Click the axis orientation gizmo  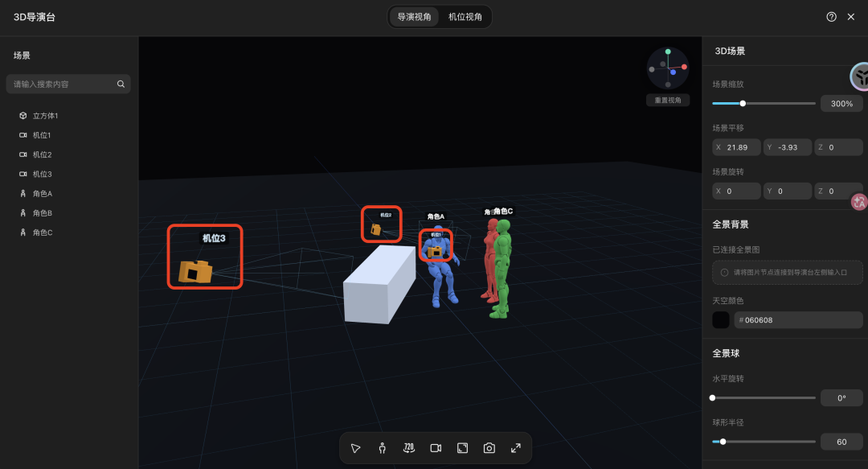coord(668,68)
